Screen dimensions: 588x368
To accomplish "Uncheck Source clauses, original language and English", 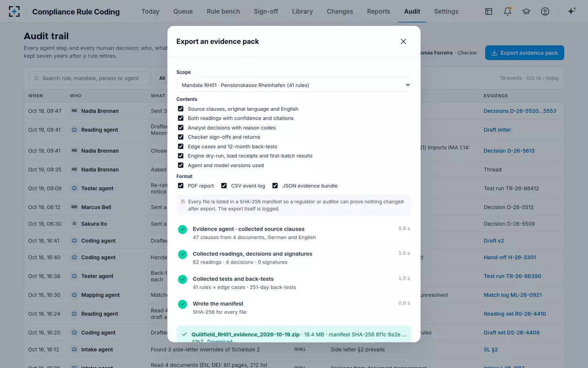I will (x=180, y=109).
